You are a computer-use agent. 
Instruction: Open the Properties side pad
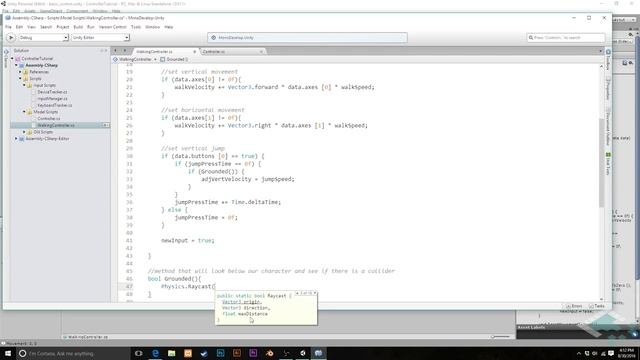(608, 88)
